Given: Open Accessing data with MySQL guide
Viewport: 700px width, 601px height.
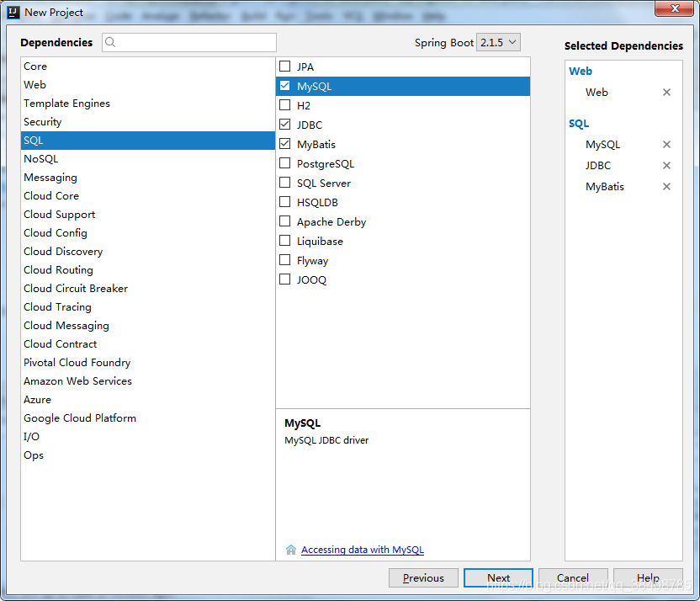Looking at the screenshot, I should point(363,550).
